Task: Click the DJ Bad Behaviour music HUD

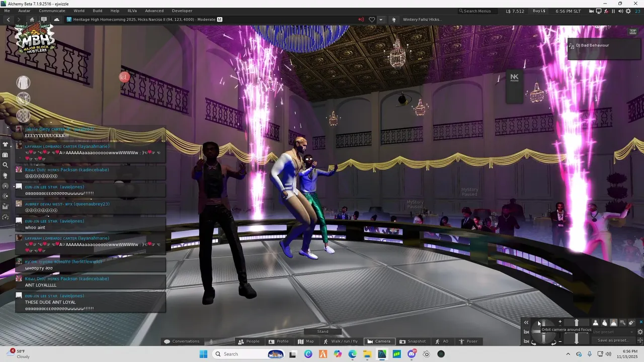Action: point(604,49)
